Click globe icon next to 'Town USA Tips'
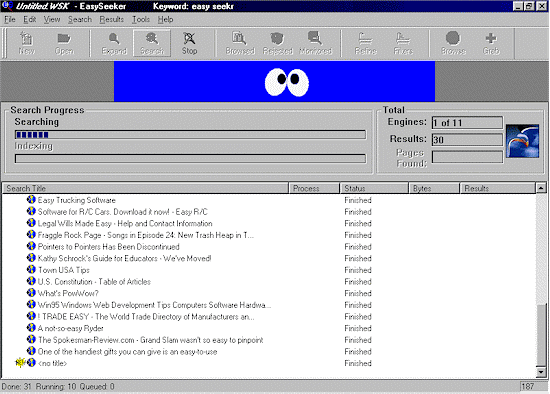 (x=31, y=269)
